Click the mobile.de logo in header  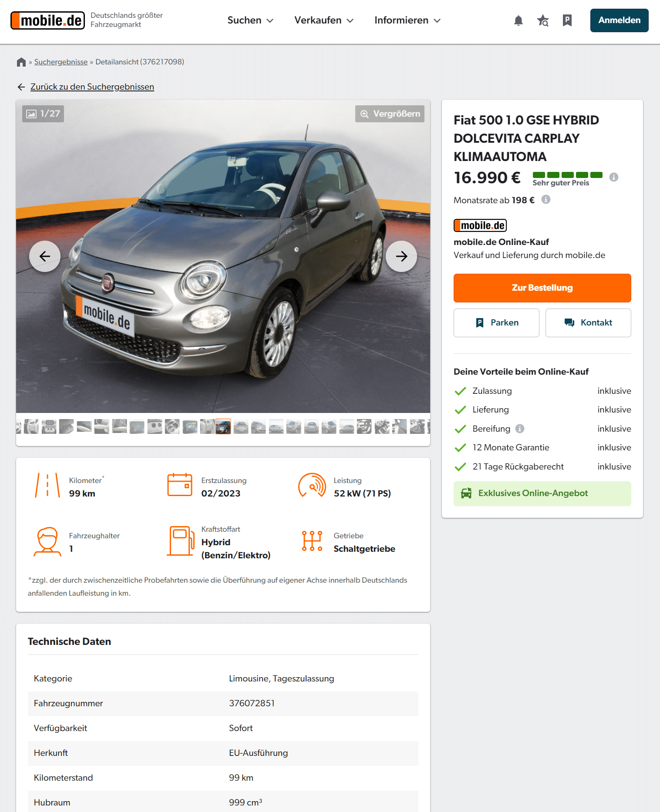point(48,20)
